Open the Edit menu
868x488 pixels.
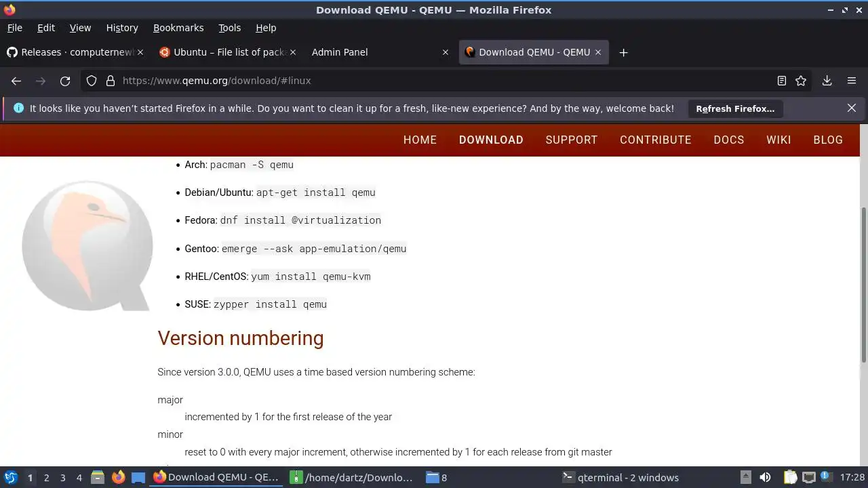tap(46, 28)
